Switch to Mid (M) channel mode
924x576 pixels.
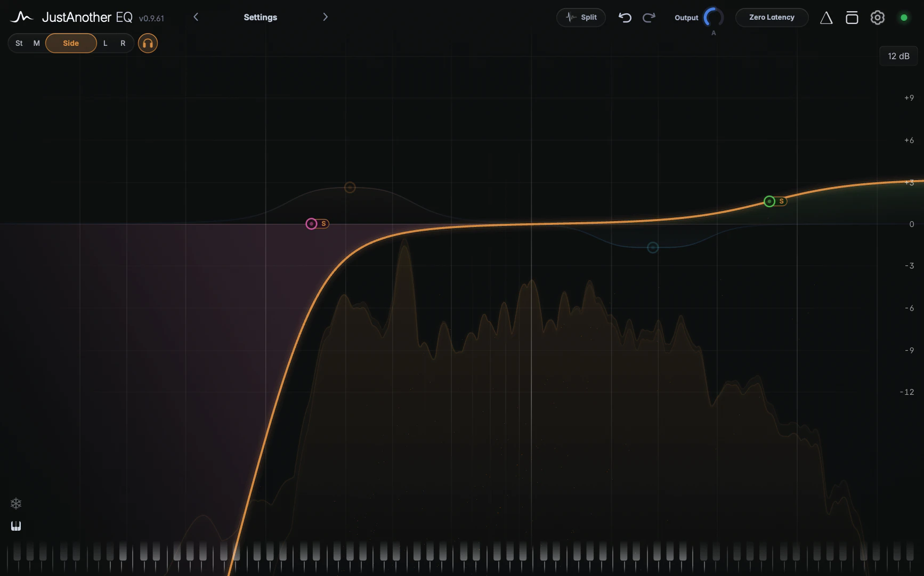(x=37, y=43)
